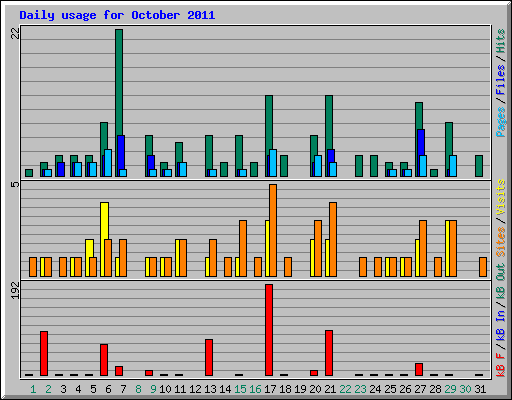Image resolution: width=512 pixels, height=400 pixels.
Task: Click the green hits bar for day 31
Action: [479, 166]
